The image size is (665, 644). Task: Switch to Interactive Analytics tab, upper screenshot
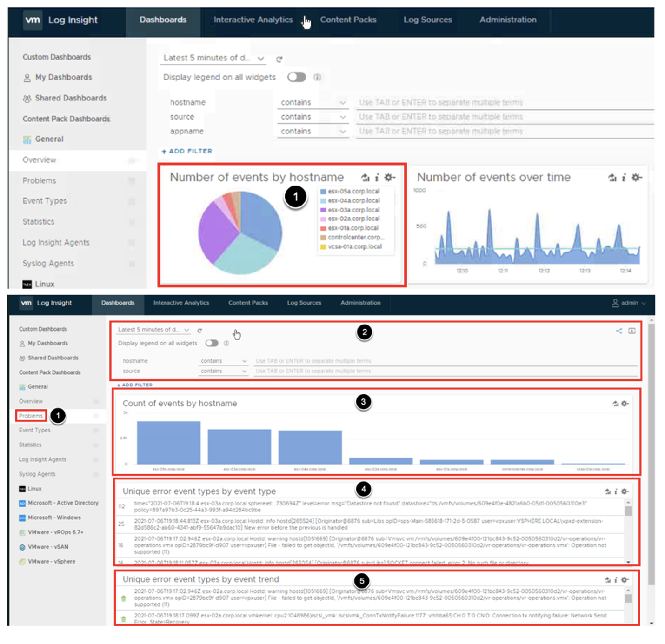[x=253, y=20]
